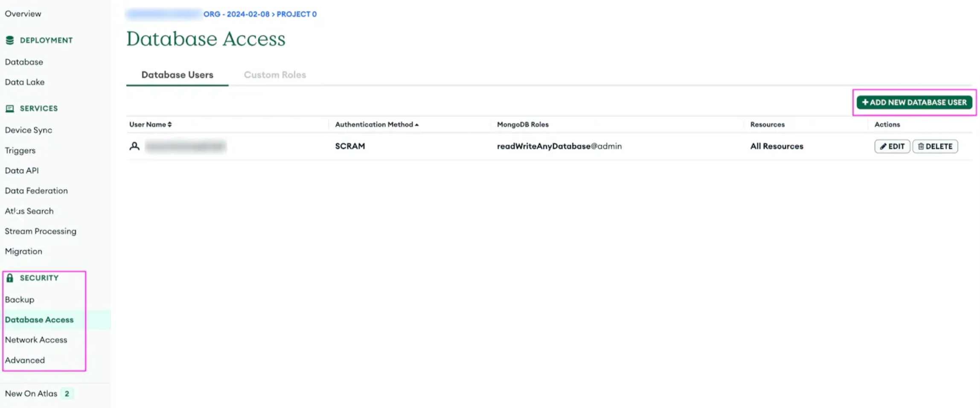Open Network Access settings
Viewport: 980px width, 408px height.
point(36,339)
